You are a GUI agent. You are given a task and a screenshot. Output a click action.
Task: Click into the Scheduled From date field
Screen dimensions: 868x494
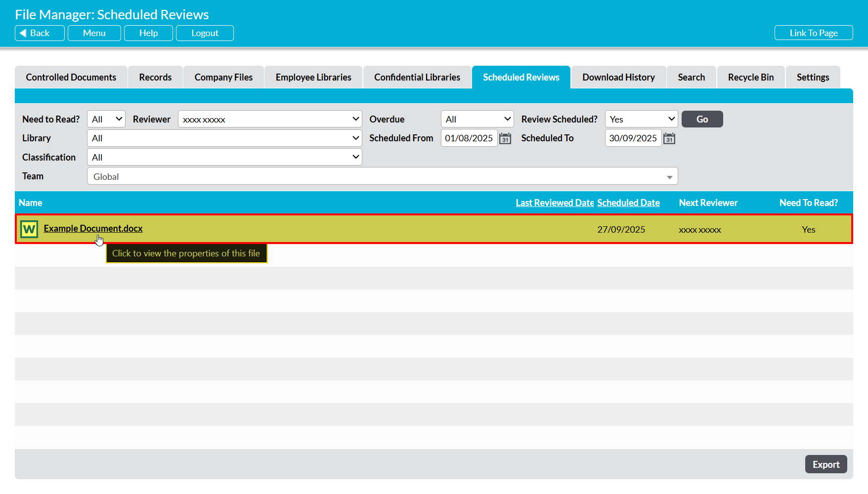point(469,138)
